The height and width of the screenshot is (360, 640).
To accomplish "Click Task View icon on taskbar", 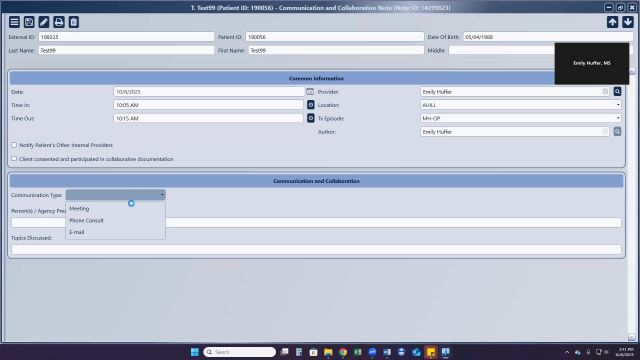I will click(x=284, y=352).
